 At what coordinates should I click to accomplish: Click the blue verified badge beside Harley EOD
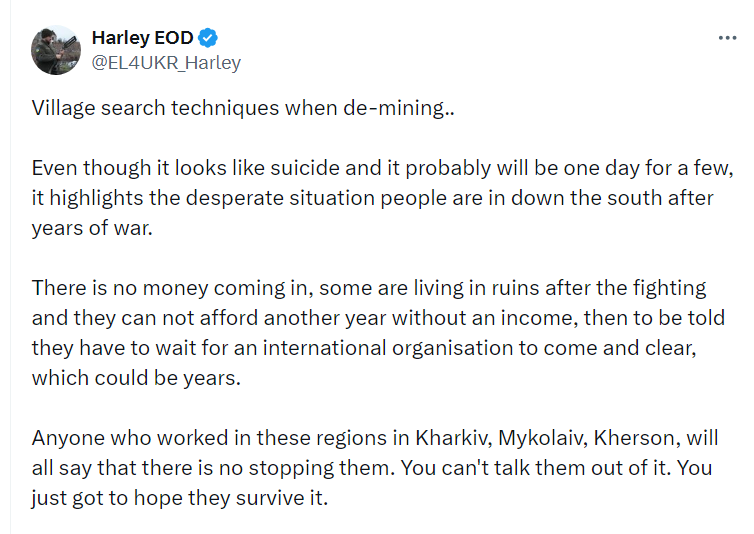tap(208, 38)
